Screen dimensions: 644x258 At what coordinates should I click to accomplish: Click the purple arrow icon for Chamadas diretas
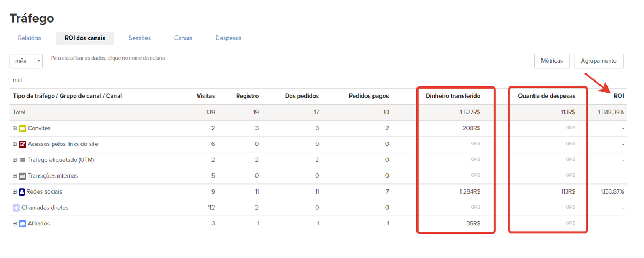click(16, 208)
